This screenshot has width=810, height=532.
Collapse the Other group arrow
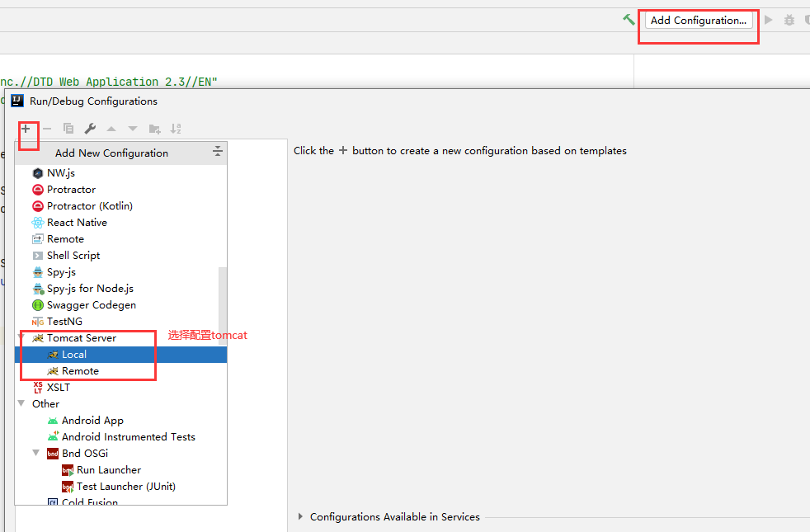[21, 403]
